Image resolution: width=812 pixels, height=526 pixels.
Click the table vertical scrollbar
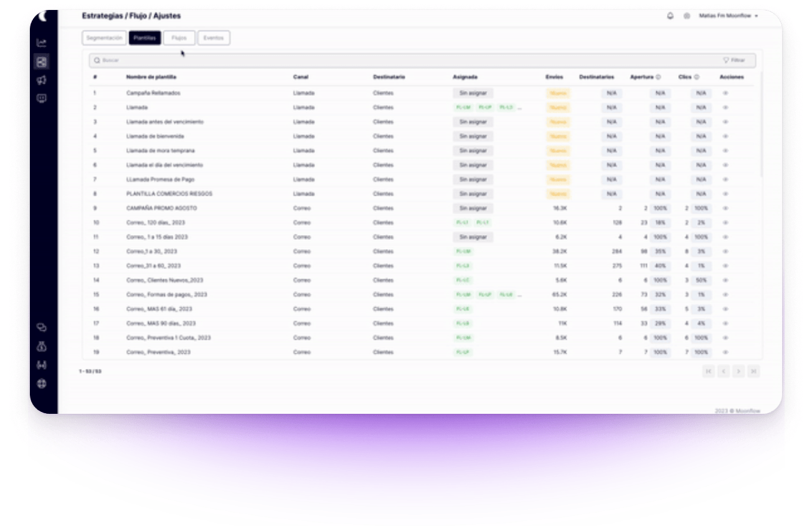761,125
